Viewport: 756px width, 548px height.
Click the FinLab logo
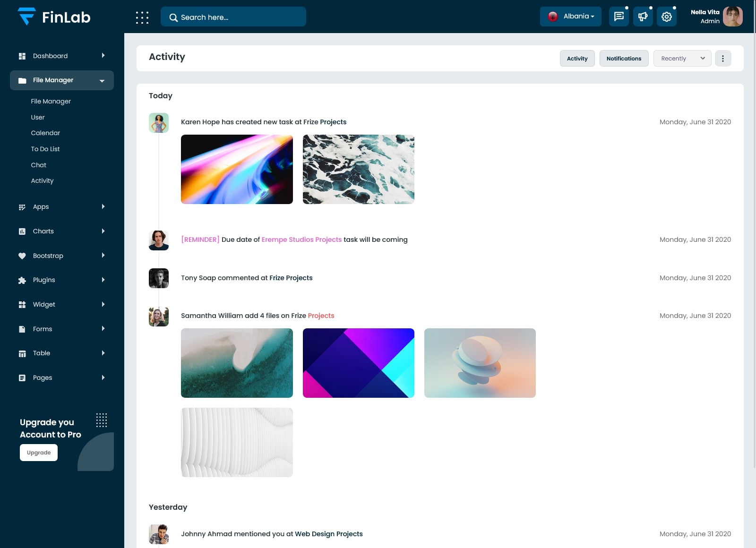point(54,17)
